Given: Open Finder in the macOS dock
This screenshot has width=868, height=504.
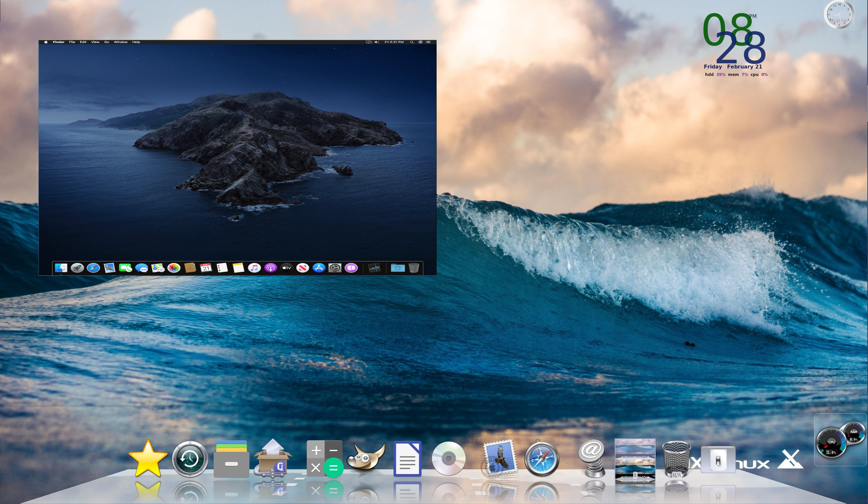Looking at the screenshot, I should point(61,268).
